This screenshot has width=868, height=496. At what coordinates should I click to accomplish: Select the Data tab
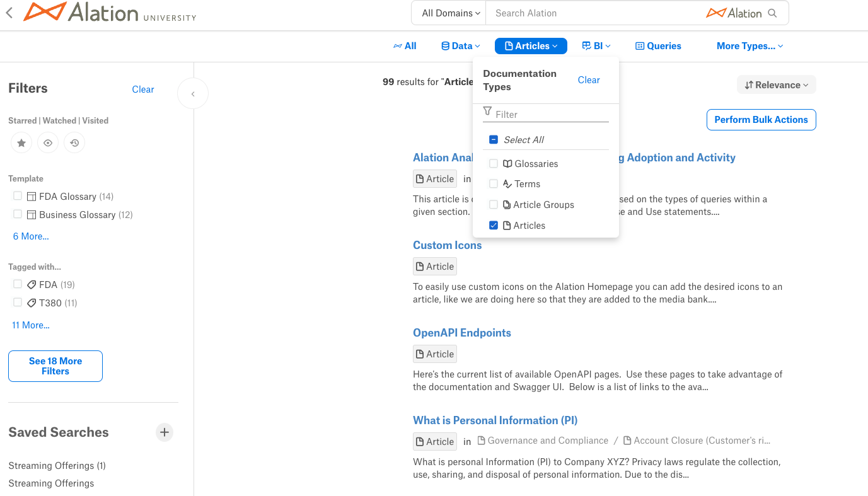click(x=461, y=46)
